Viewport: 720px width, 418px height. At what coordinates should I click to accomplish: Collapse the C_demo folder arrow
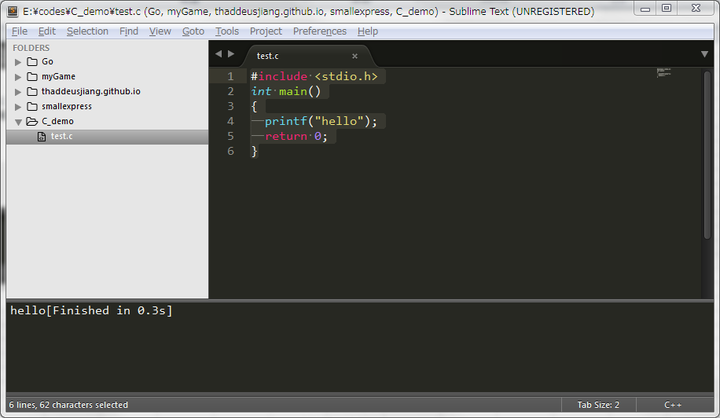18,122
